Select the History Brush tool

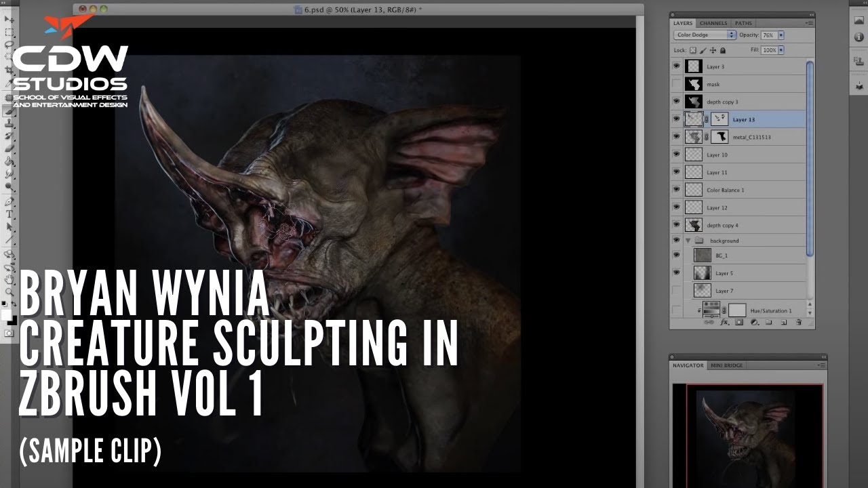coord(9,135)
